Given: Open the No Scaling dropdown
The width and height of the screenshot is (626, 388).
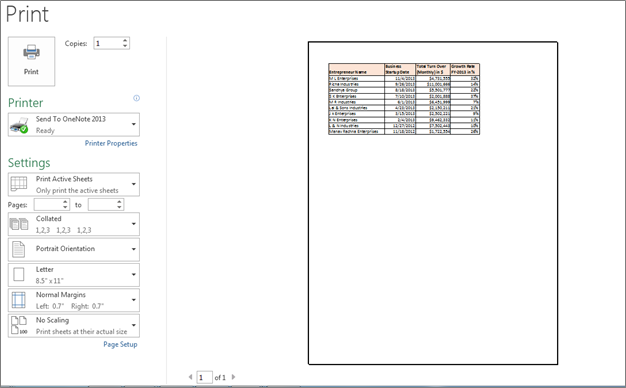Looking at the screenshot, I should [134, 325].
